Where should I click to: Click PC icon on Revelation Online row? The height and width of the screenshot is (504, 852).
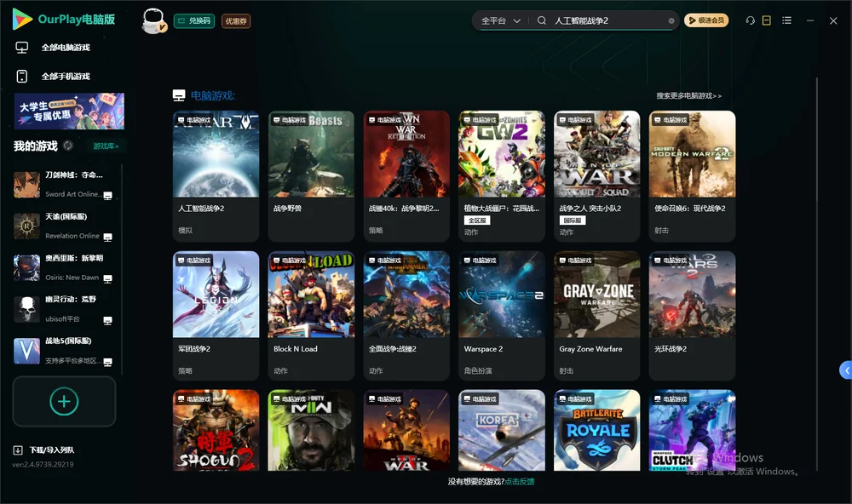[x=107, y=238]
